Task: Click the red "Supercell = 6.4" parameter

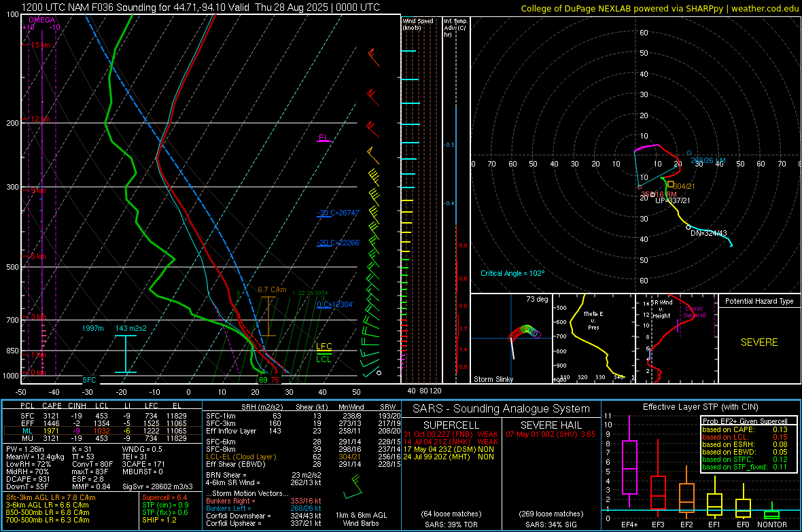Action: [164, 497]
